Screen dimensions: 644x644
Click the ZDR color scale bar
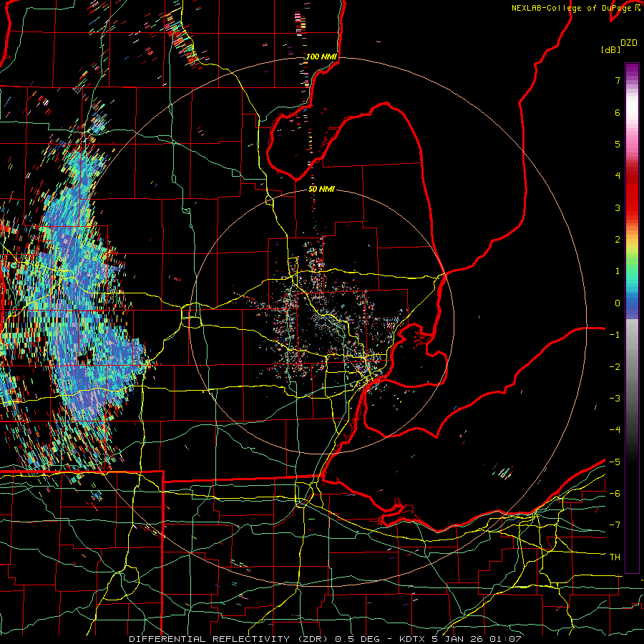(x=632, y=318)
